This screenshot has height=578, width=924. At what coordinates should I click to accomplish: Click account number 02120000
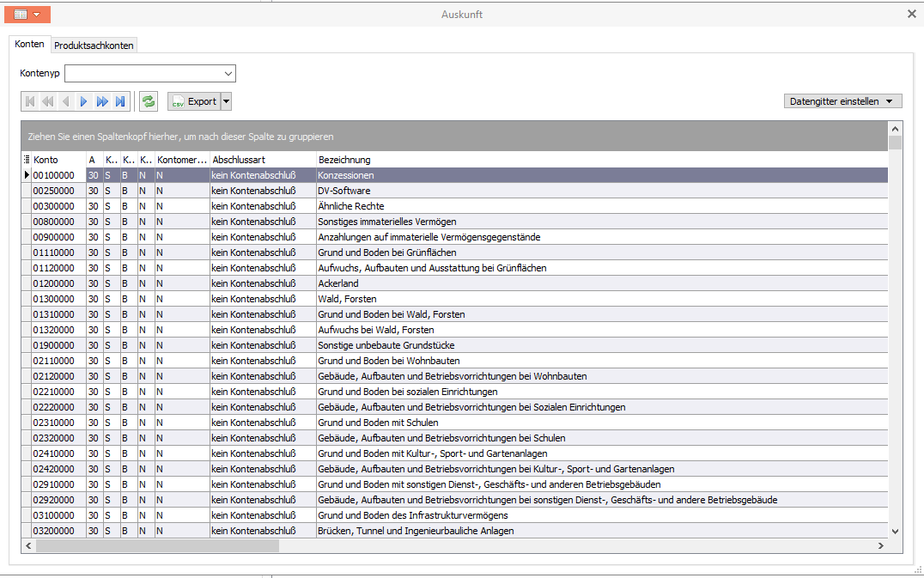point(53,376)
